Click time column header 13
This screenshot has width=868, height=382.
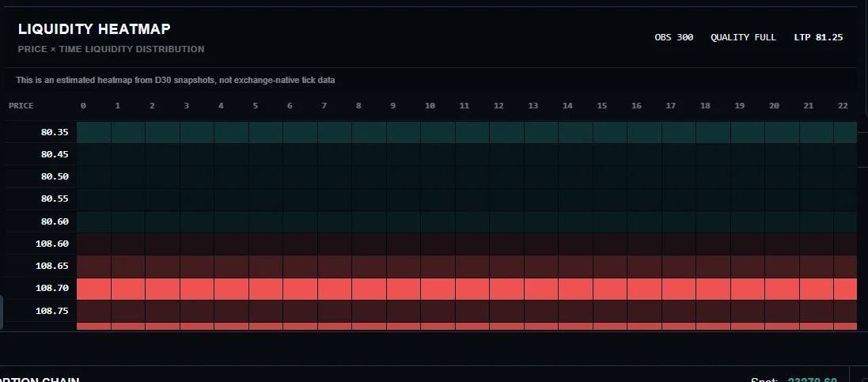(533, 106)
